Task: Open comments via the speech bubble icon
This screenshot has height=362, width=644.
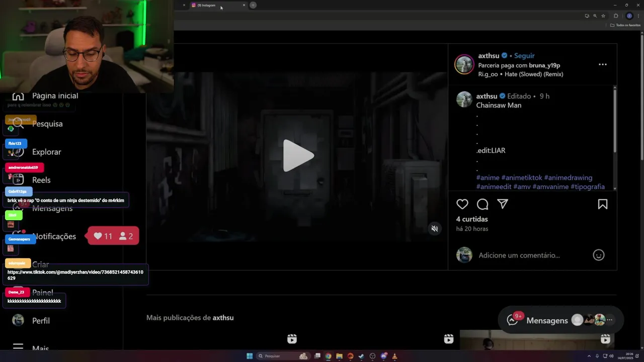Action: click(x=482, y=204)
